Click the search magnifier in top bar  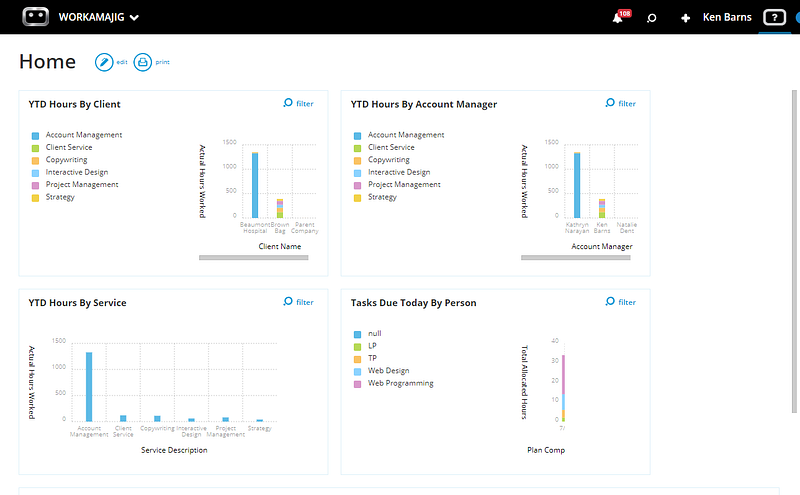point(652,18)
